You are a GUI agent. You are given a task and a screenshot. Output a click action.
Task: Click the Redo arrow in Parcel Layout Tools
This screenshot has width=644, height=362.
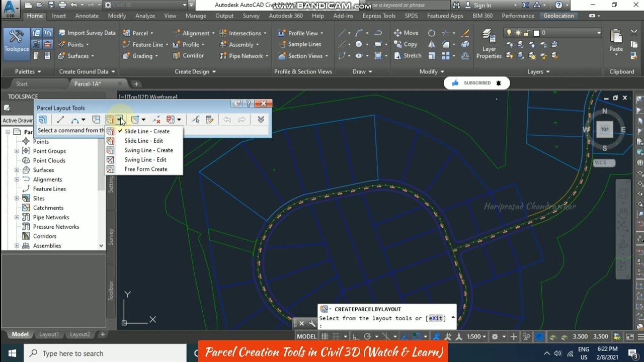click(x=242, y=120)
